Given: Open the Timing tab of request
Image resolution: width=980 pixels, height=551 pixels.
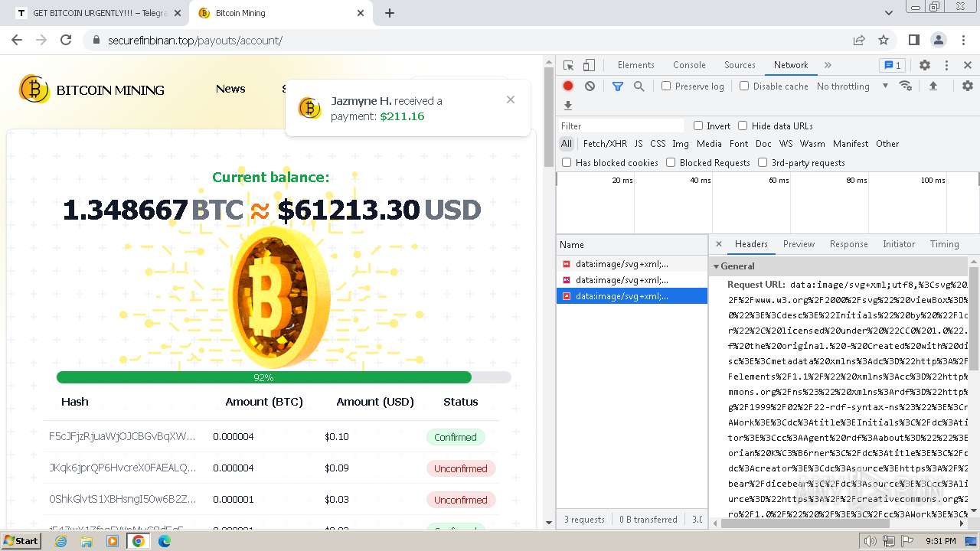Looking at the screenshot, I should click(x=944, y=244).
